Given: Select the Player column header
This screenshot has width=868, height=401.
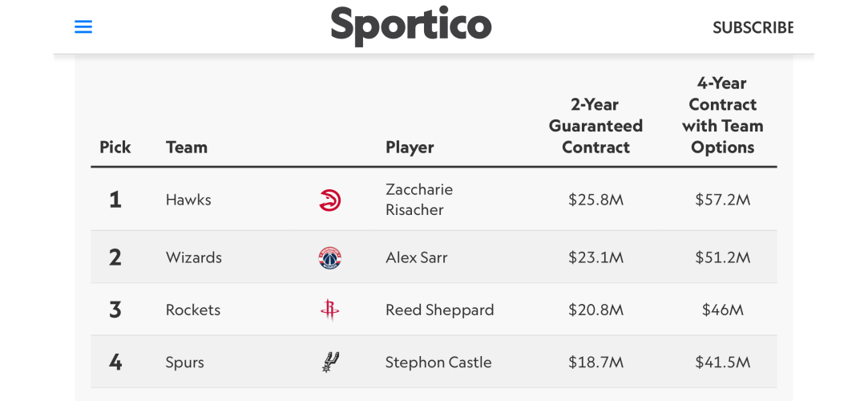Looking at the screenshot, I should pos(410,148).
